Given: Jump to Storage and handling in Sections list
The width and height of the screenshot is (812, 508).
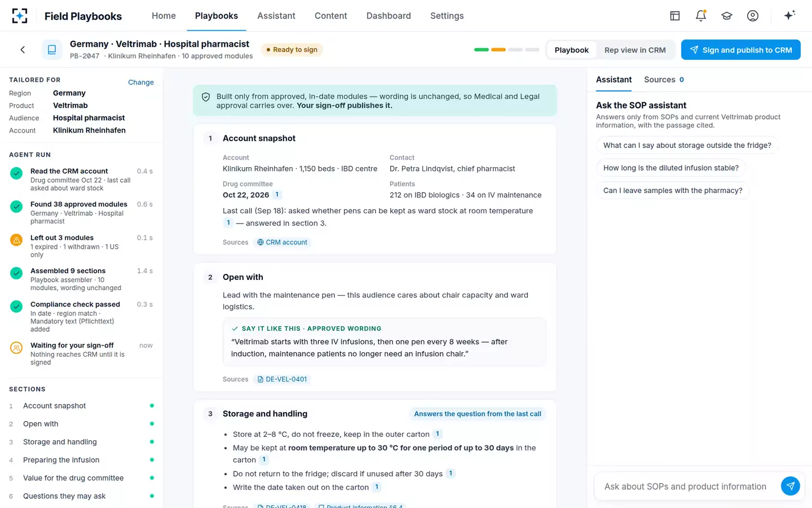Looking at the screenshot, I should pyautogui.click(x=81, y=442).
